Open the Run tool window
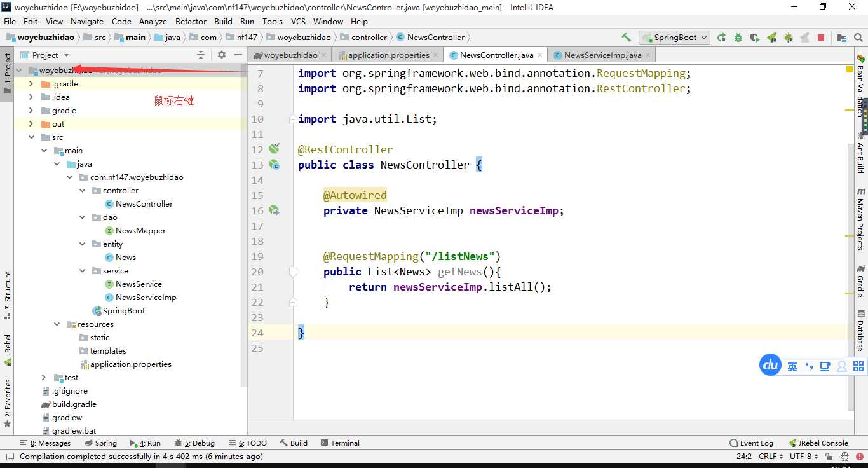 point(146,443)
